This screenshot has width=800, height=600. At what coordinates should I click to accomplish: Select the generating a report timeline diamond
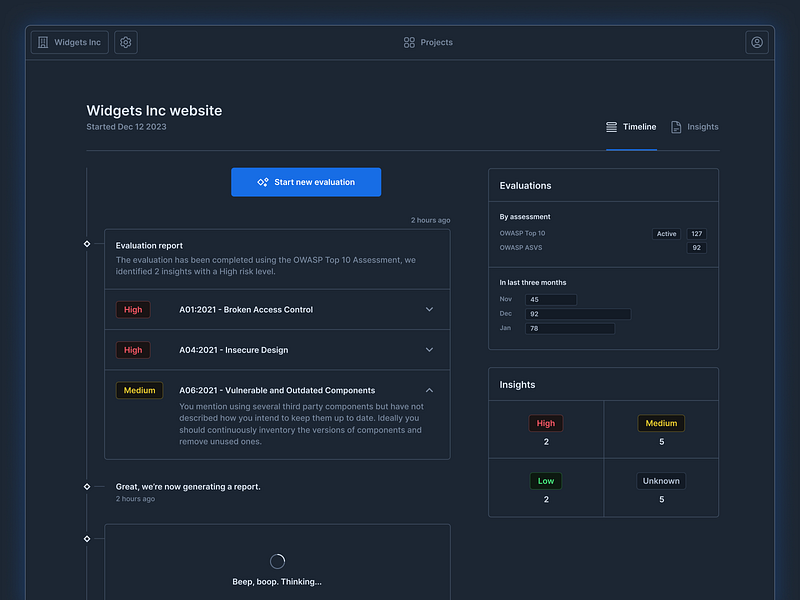point(87,487)
